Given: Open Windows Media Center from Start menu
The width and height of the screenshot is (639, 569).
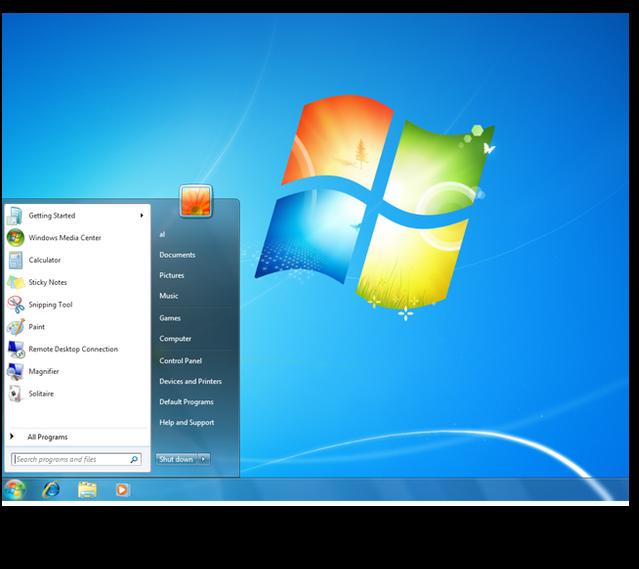Looking at the screenshot, I should (x=64, y=238).
